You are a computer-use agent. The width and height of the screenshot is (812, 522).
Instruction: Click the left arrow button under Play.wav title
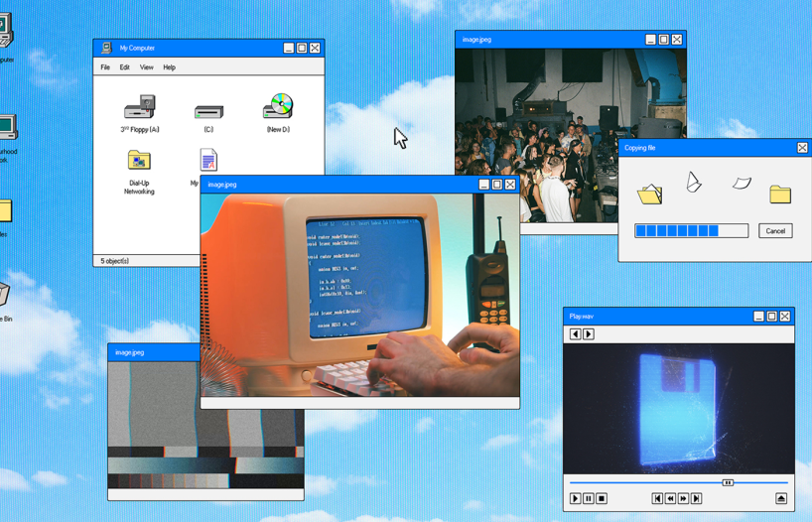[x=575, y=334]
